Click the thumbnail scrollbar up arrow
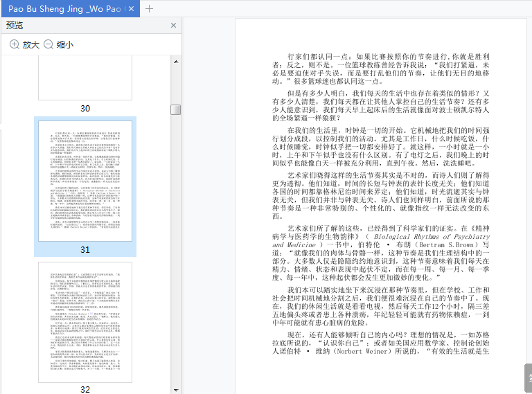Screen dimensions: 532x394 tap(176, 62)
